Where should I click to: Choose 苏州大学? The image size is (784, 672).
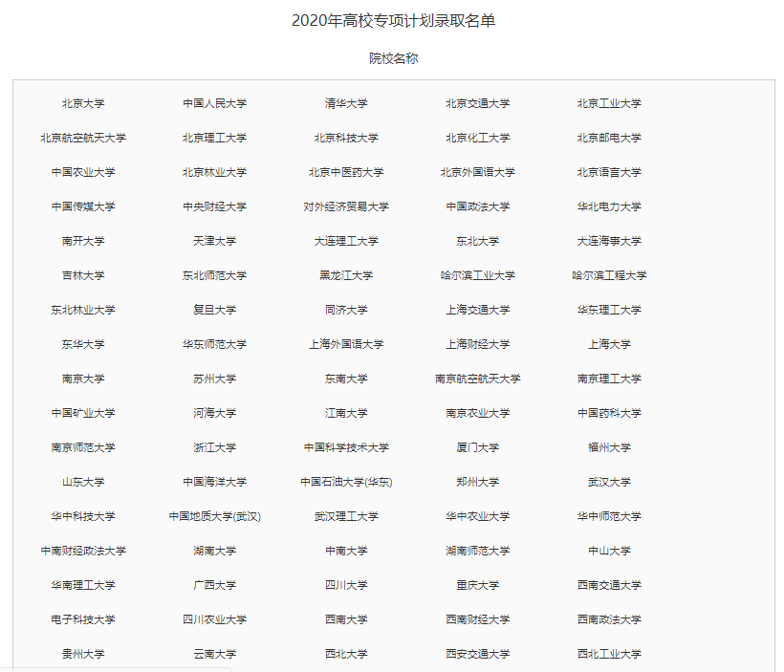[214, 379]
